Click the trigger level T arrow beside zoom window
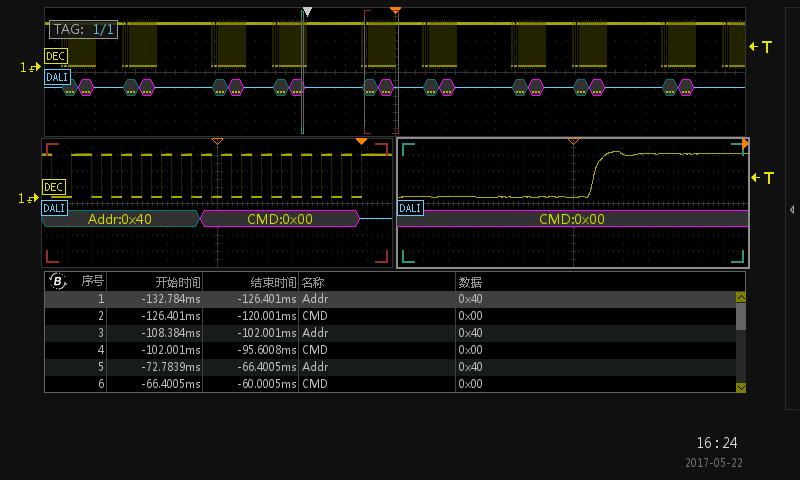800x480 pixels. pos(763,178)
